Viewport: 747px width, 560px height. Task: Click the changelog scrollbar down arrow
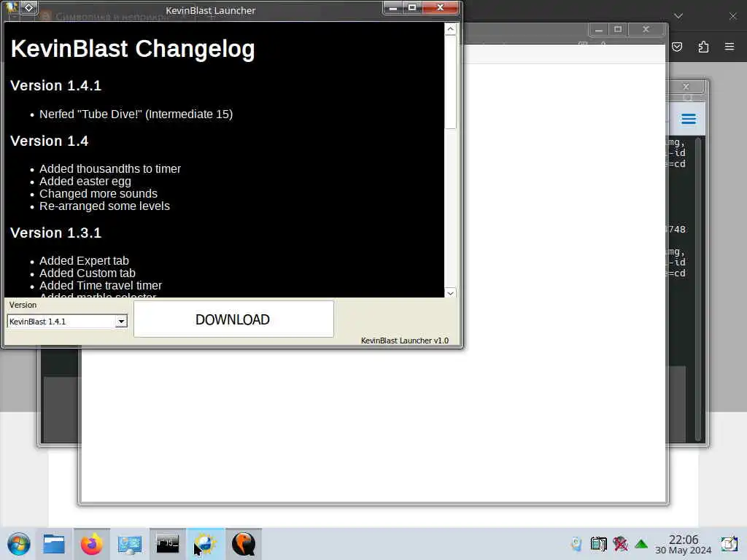pyautogui.click(x=450, y=293)
